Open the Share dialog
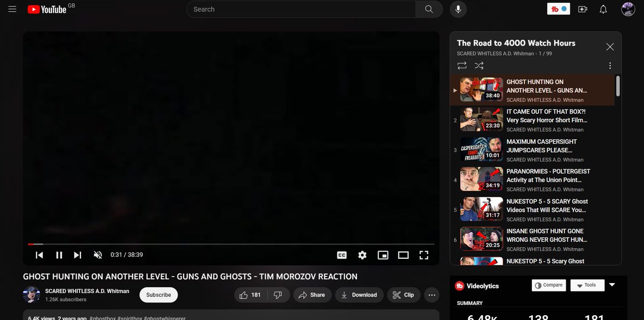This screenshot has height=320, width=644. click(312, 295)
